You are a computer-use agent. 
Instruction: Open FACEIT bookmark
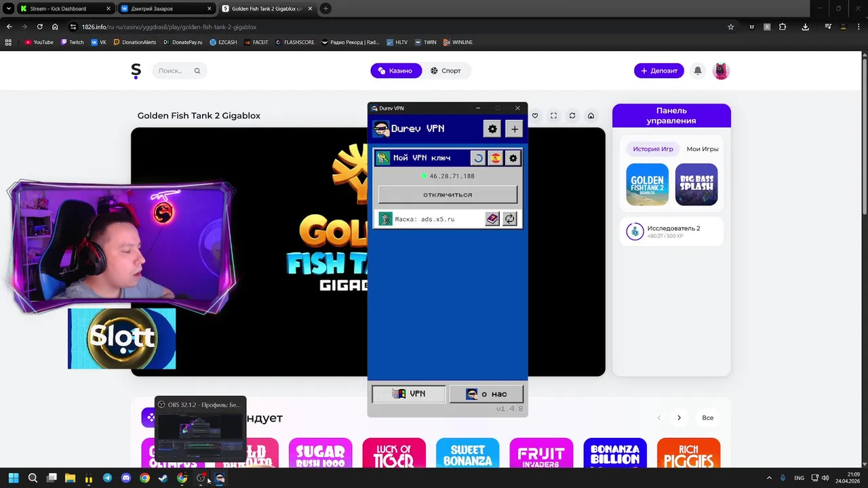click(x=256, y=42)
